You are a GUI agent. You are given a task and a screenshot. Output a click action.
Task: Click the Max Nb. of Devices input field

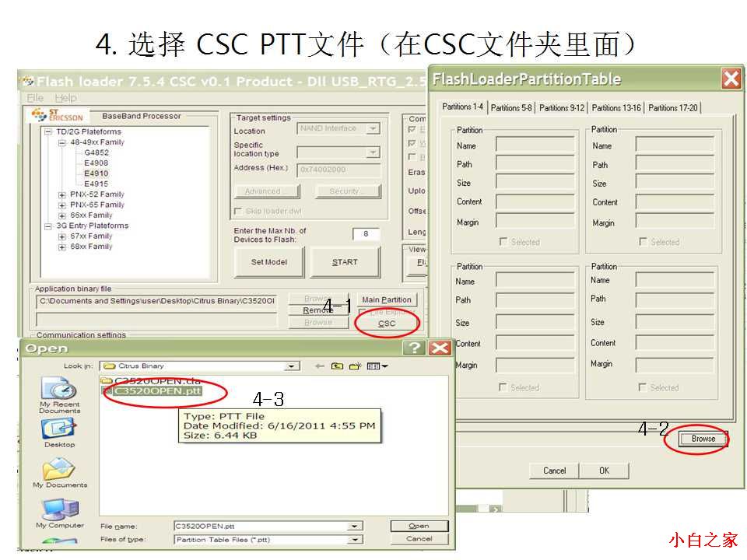click(x=366, y=234)
